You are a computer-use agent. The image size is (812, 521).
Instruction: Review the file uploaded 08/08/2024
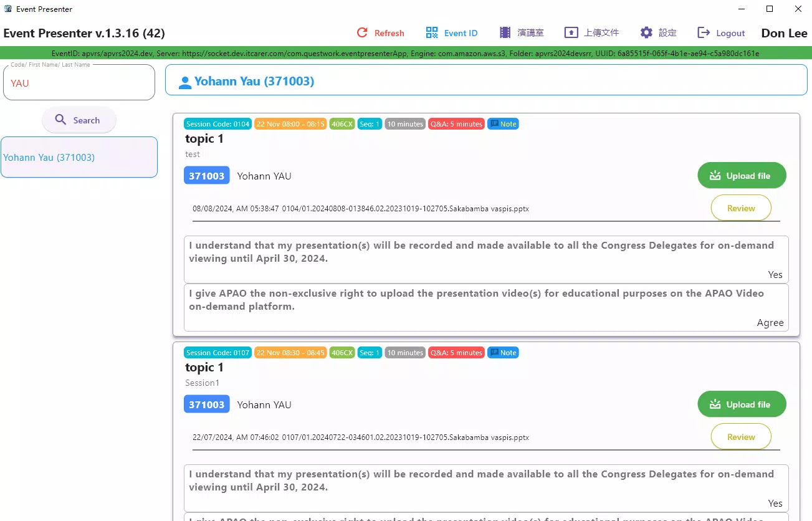(x=741, y=208)
